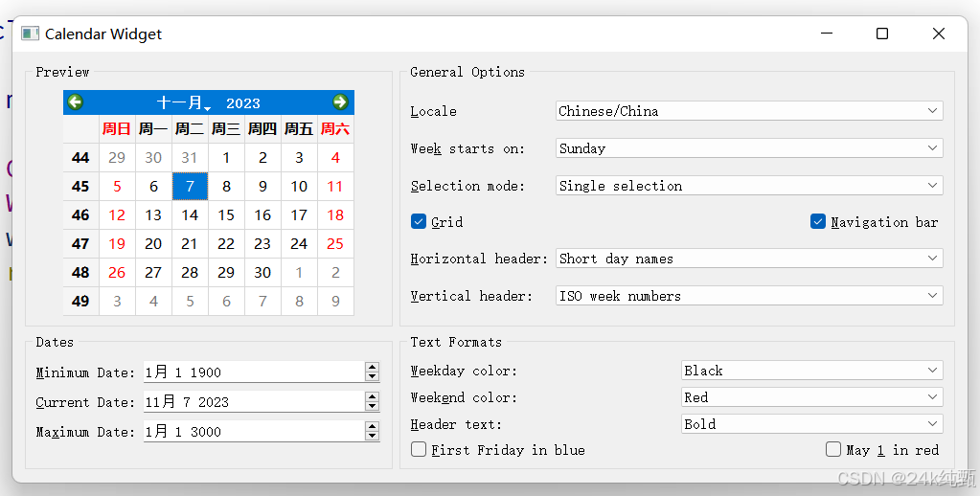Open the Week starts on dropdown

pyautogui.click(x=749, y=148)
